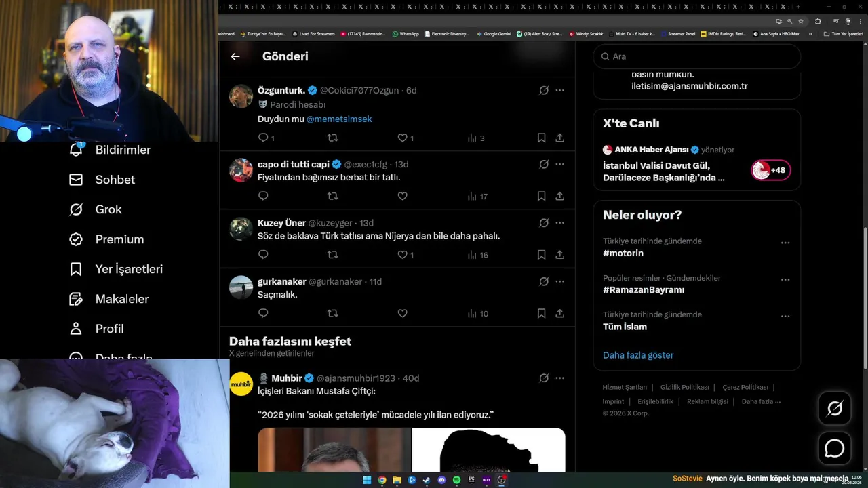
Task: Retweet Özgunturk's post
Action: point(332,138)
